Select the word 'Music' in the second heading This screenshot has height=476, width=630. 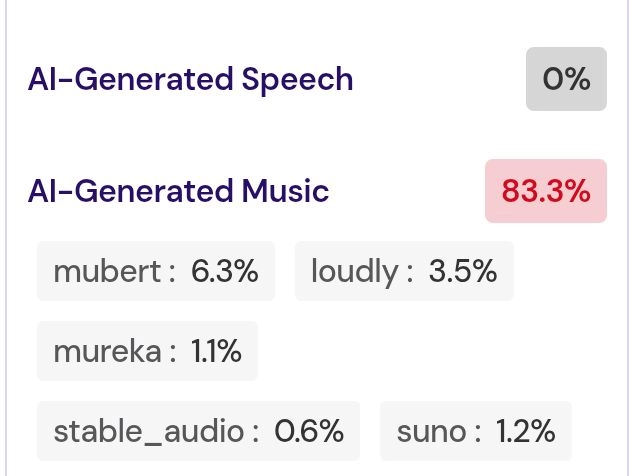pyautogui.click(x=285, y=191)
